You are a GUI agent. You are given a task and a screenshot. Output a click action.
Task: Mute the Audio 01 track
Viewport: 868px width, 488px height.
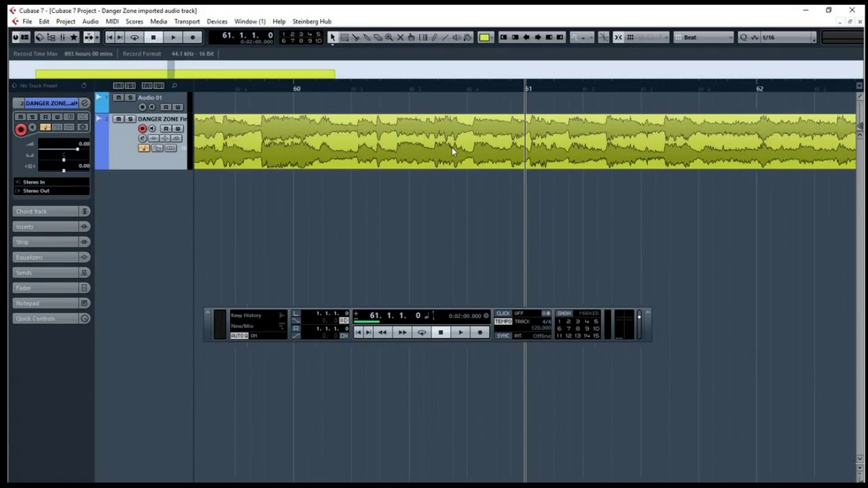pyautogui.click(x=118, y=98)
